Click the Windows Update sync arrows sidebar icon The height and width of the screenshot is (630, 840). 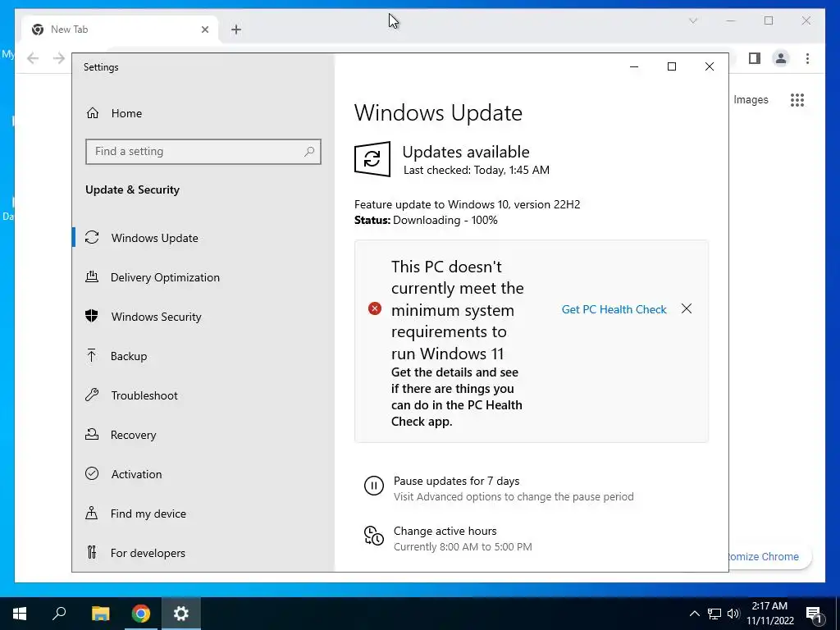pos(92,237)
